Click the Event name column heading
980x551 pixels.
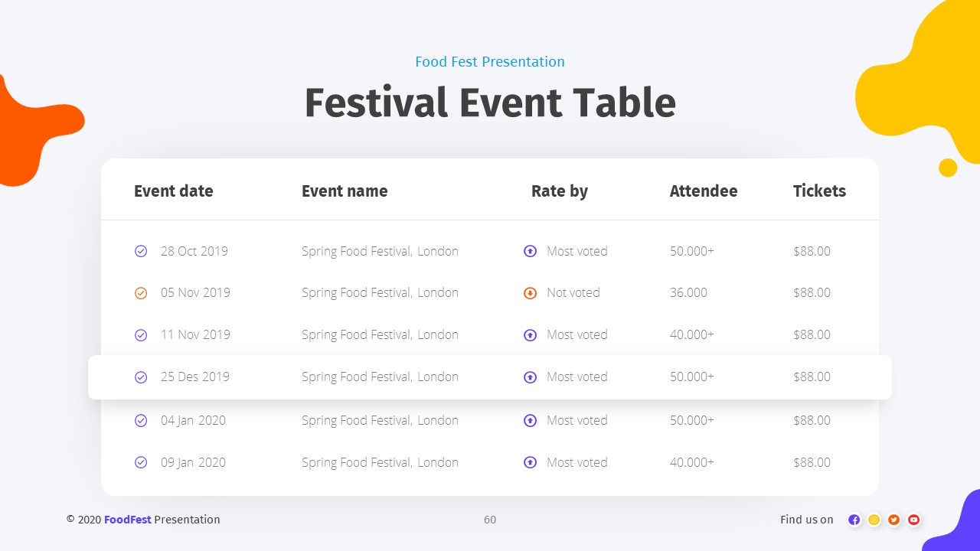click(x=345, y=191)
